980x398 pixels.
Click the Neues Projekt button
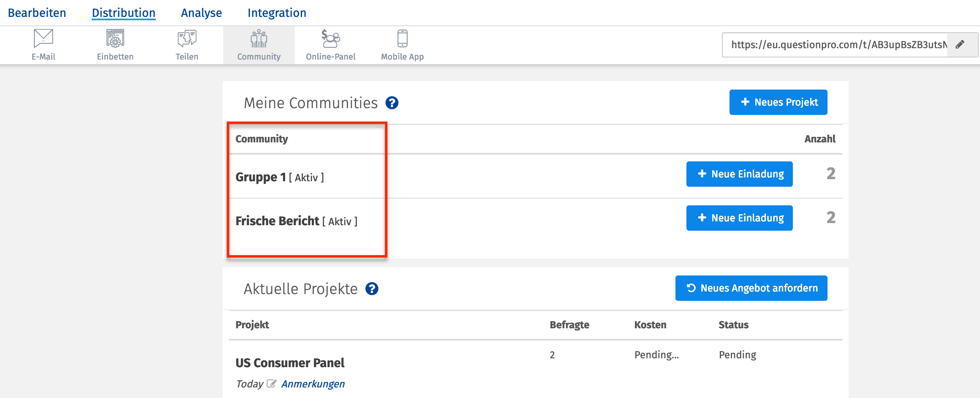tap(778, 102)
